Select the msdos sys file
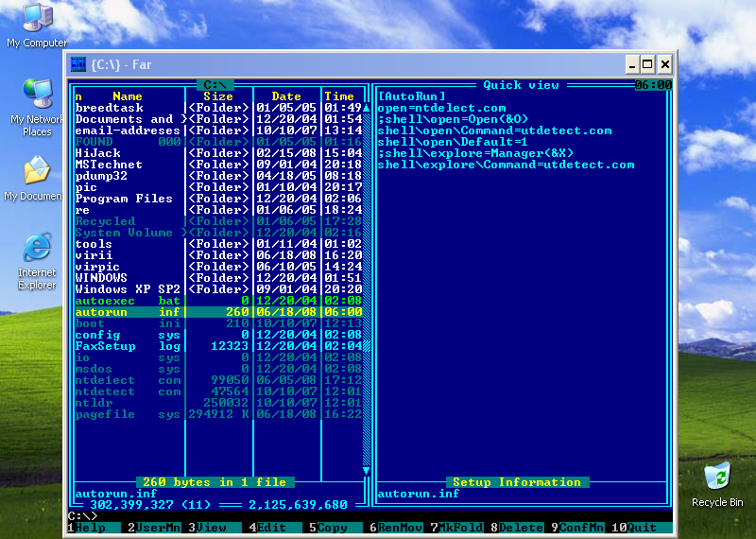This screenshot has width=756, height=539. click(218, 369)
